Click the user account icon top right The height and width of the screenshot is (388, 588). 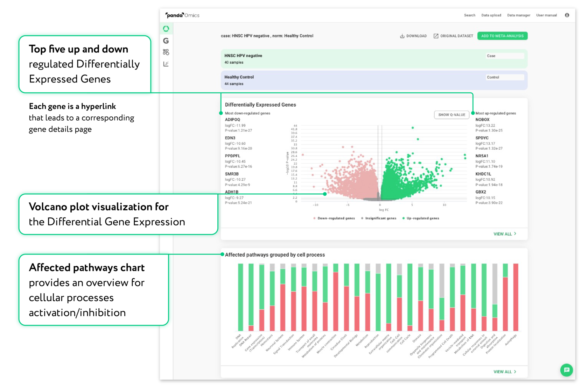[x=567, y=15]
